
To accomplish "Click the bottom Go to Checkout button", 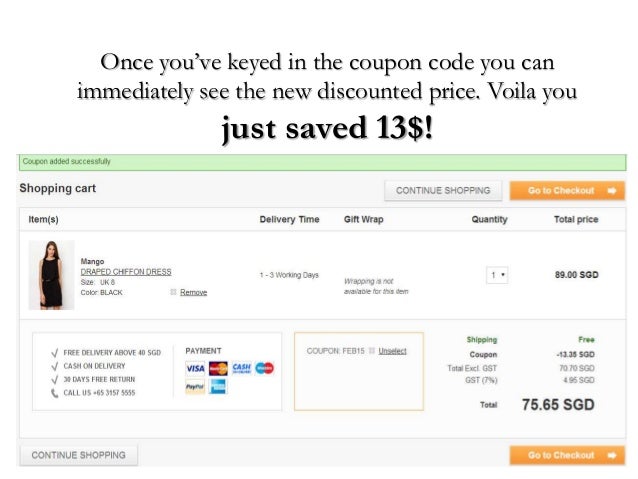I will [567, 455].
